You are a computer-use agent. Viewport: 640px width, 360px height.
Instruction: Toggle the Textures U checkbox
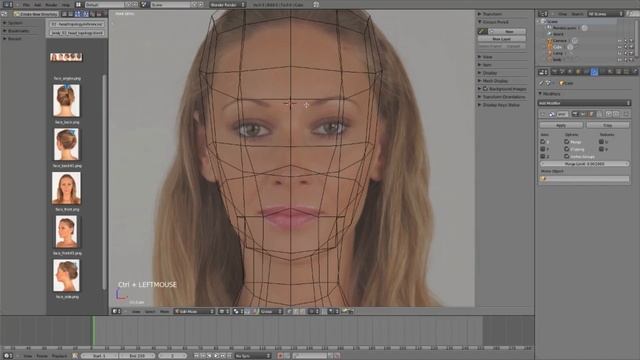(x=601, y=142)
